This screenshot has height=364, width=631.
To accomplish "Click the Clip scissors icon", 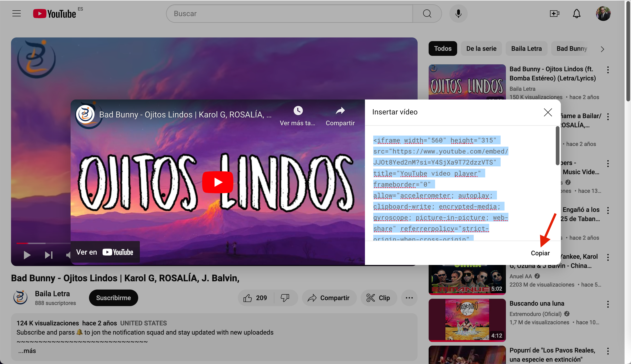I will point(371,298).
